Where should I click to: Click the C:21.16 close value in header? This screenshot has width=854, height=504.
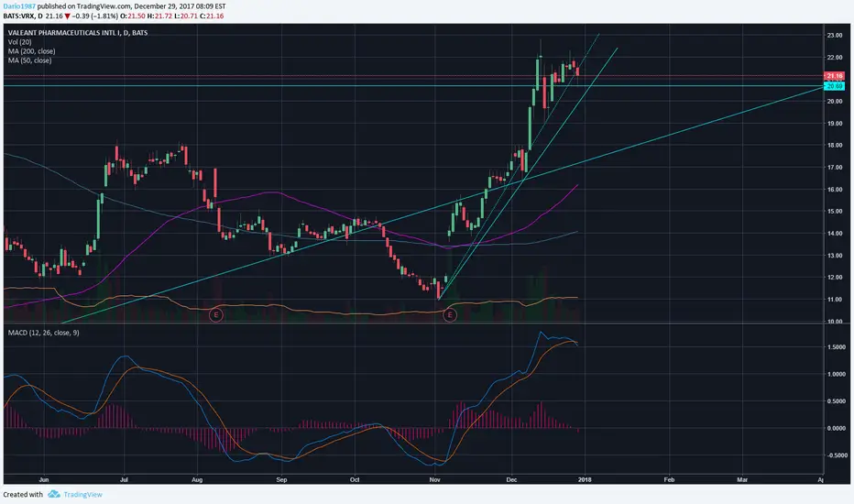point(212,16)
